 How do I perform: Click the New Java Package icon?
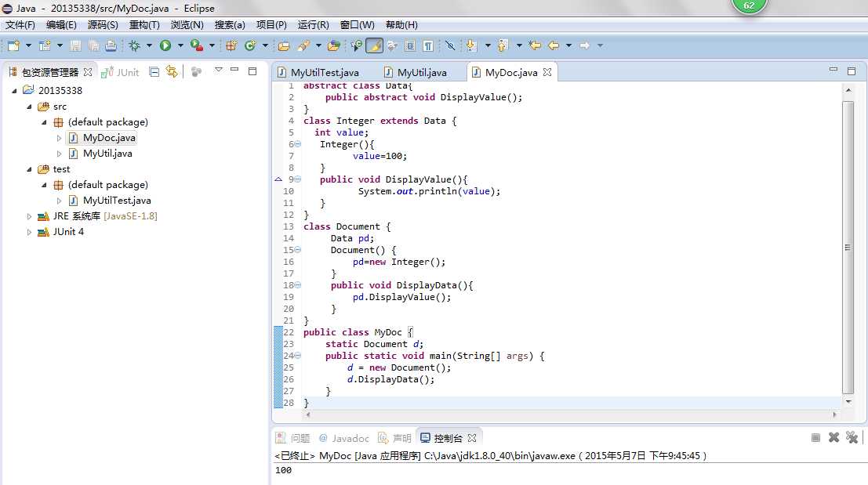[231, 45]
